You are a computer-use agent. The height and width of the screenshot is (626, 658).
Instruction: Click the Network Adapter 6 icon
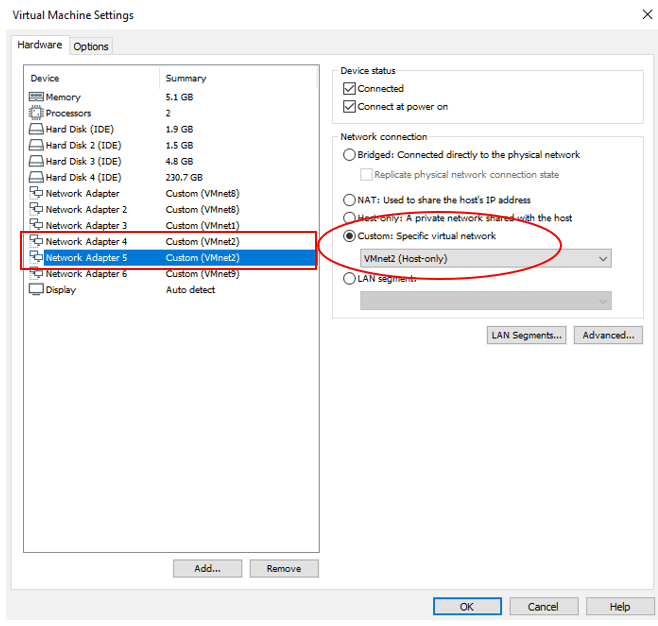pyautogui.click(x=36, y=273)
